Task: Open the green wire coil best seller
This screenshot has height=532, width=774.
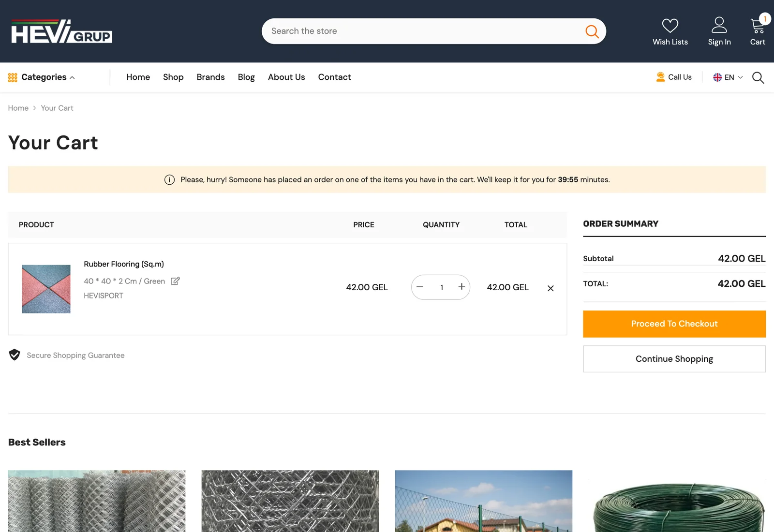Action: [677, 501]
